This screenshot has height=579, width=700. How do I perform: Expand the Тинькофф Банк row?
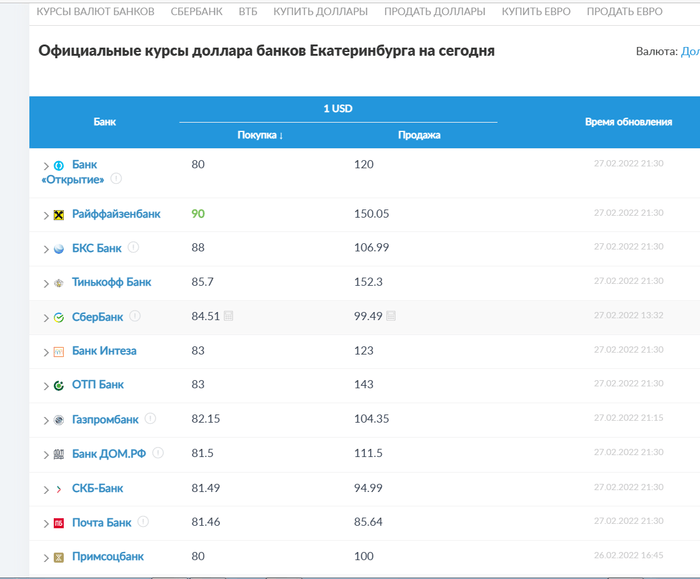click(x=46, y=283)
